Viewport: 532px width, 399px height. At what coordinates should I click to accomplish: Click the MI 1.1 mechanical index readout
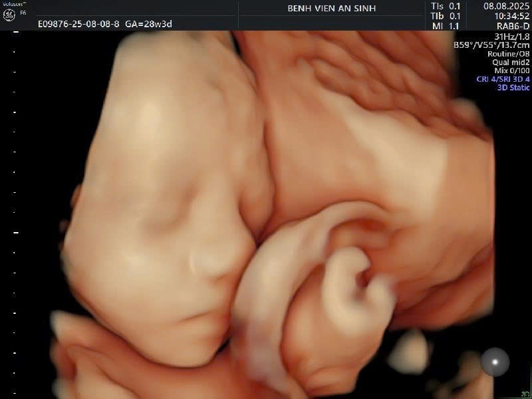pyautogui.click(x=446, y=26)
